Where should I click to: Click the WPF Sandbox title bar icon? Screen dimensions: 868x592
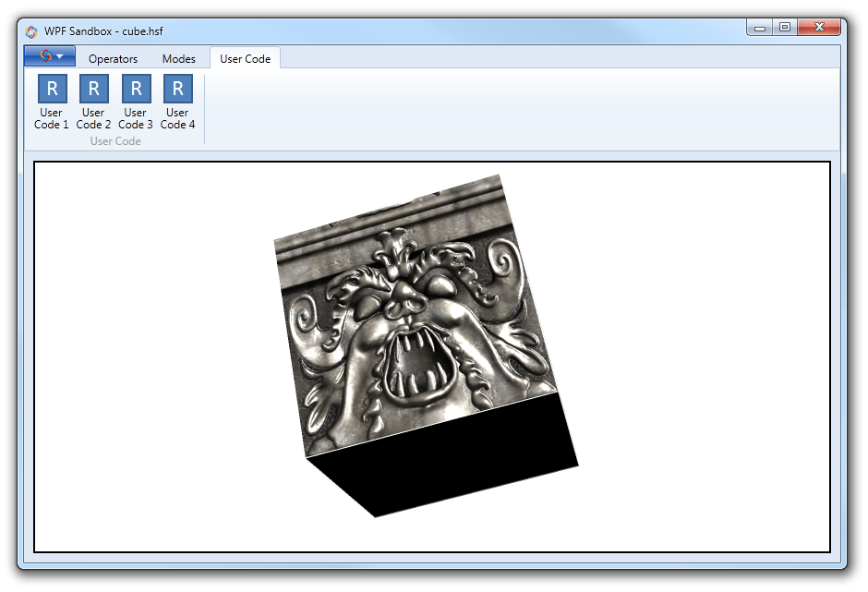31,30
